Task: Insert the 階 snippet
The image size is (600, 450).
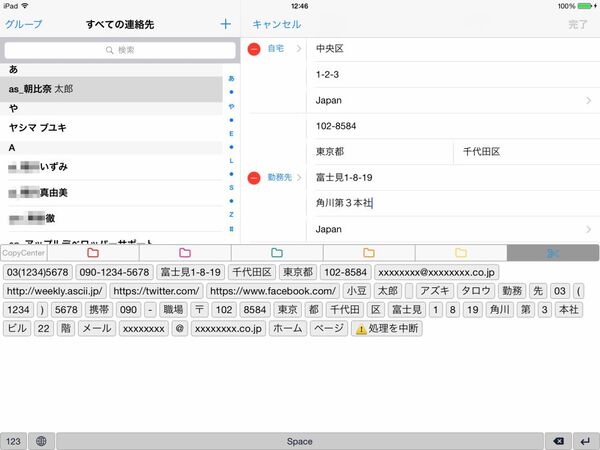Action: [x=66, y=328]
